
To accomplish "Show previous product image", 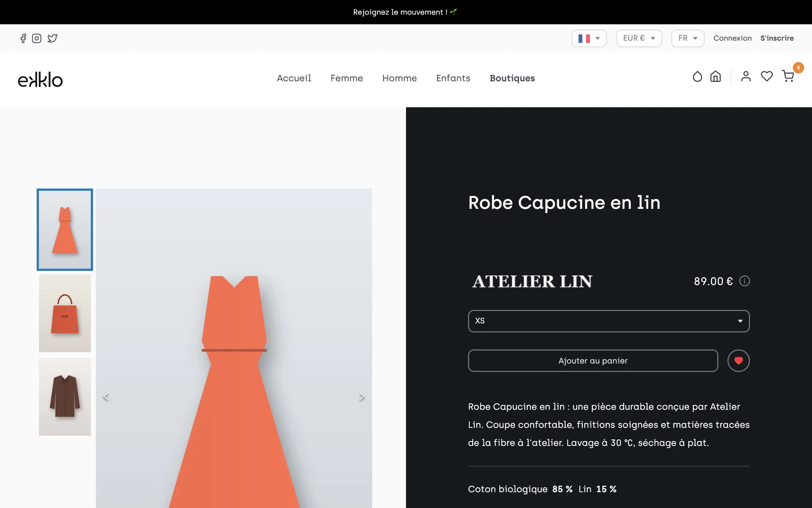I will [x=106, y=397].
